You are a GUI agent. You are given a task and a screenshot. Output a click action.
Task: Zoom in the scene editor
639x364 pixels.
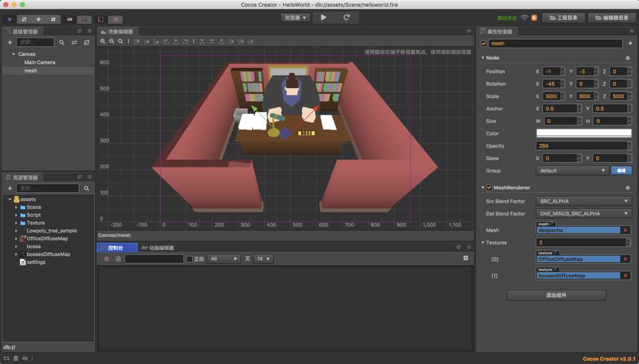tap(103, 41)
